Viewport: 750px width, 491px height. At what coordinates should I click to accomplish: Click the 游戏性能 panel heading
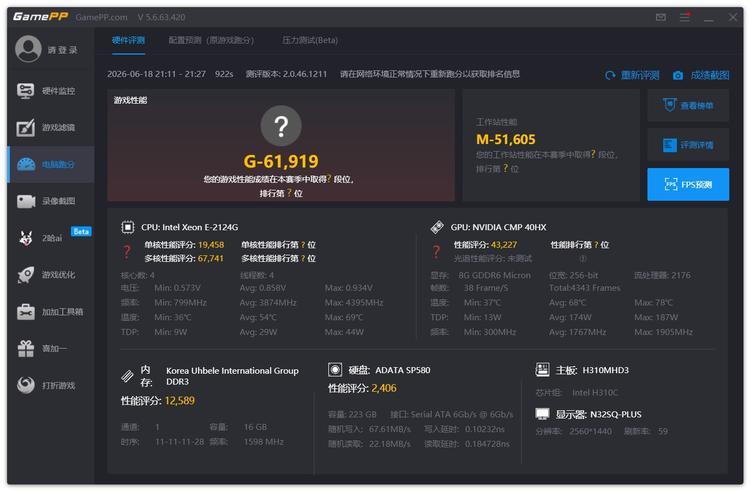tap(130, 100)
